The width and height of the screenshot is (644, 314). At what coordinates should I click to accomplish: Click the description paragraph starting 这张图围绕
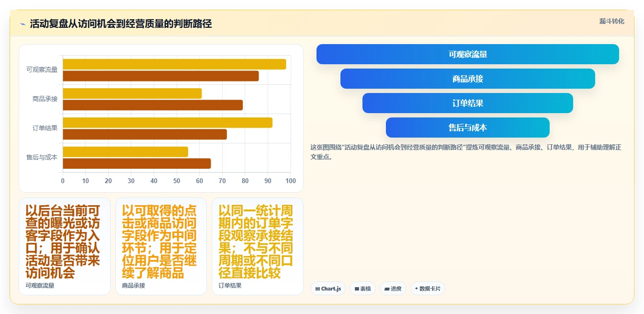coord(466,152)
